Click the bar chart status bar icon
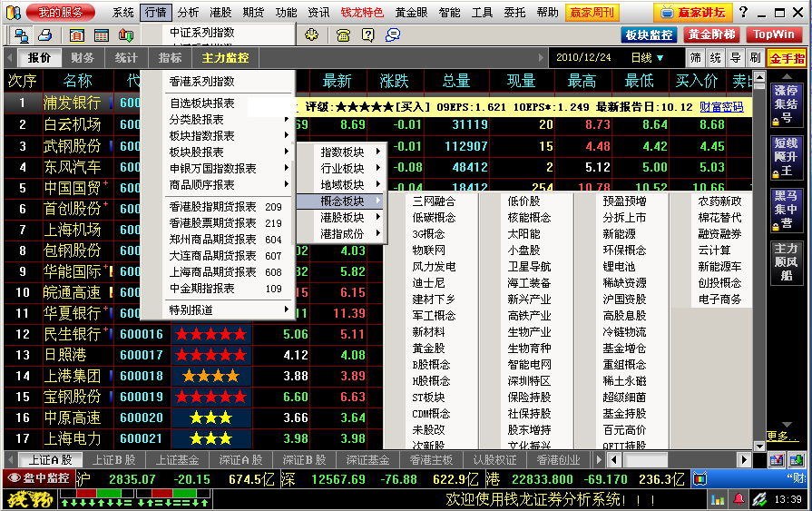The height and width of the screenshot is (511, 812). click(x=718, y=500)
